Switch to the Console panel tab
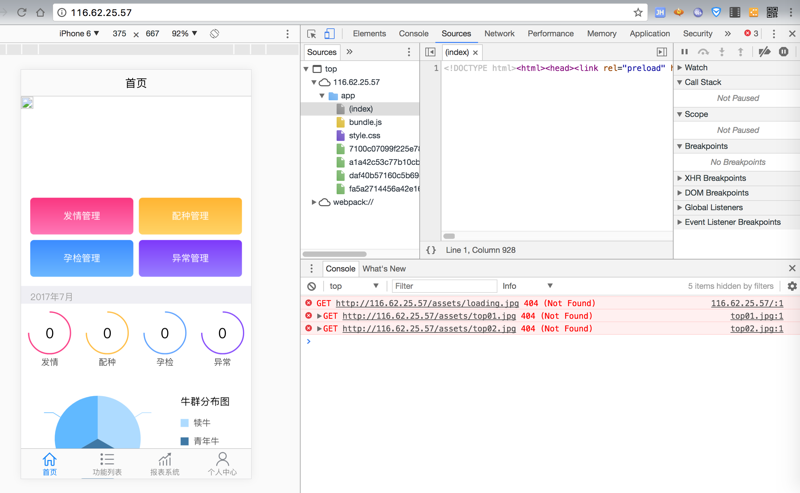 [x=414, y=34]
